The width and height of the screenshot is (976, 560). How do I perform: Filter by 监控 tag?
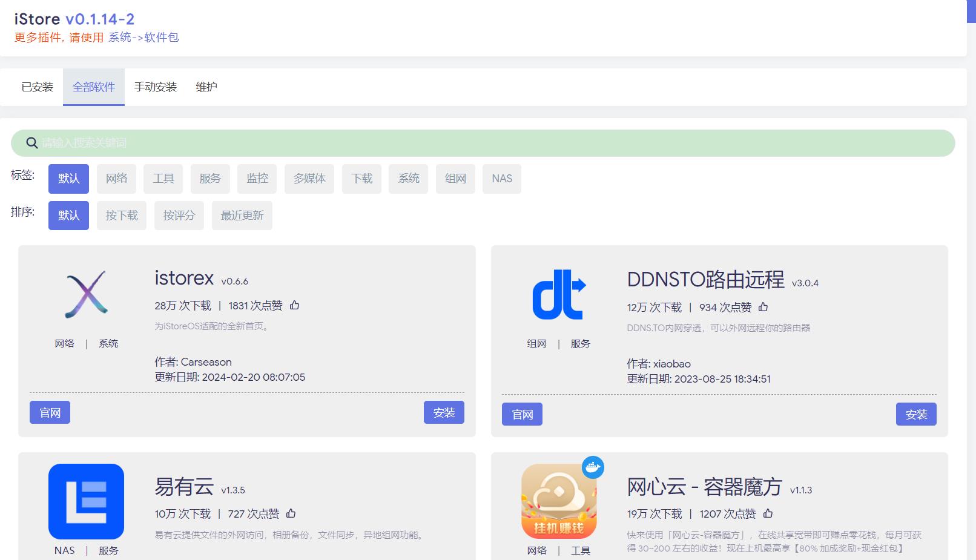point(257,179)
